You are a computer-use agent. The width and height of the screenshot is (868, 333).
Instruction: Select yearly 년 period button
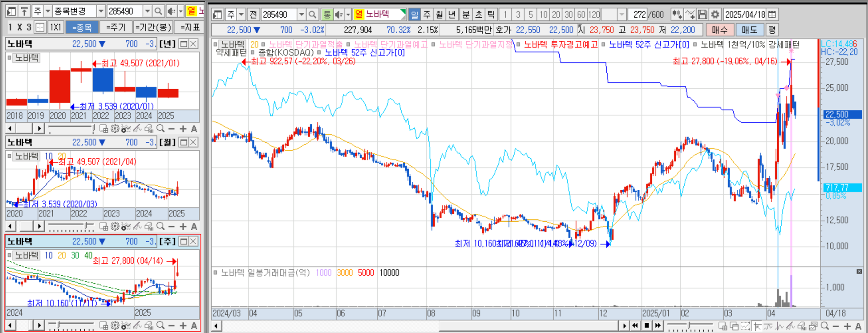452,15
